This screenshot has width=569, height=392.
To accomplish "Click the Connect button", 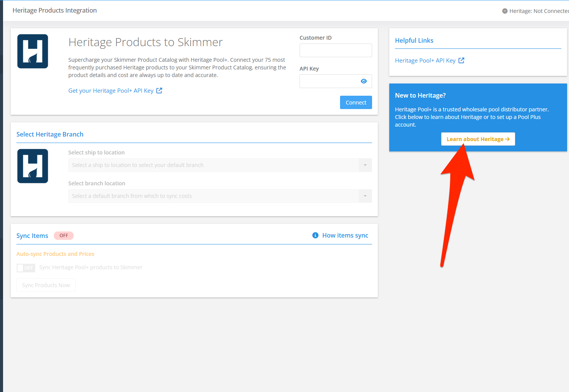I will [356, 103].
